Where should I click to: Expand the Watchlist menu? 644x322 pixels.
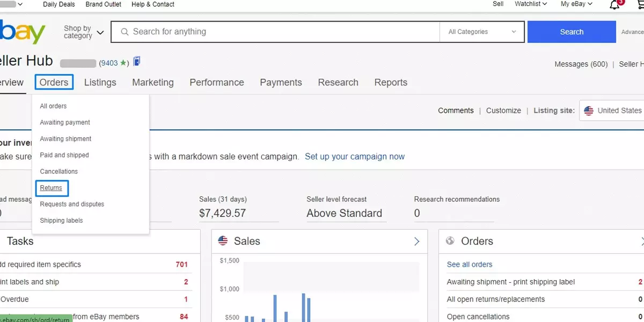(531, 4)
